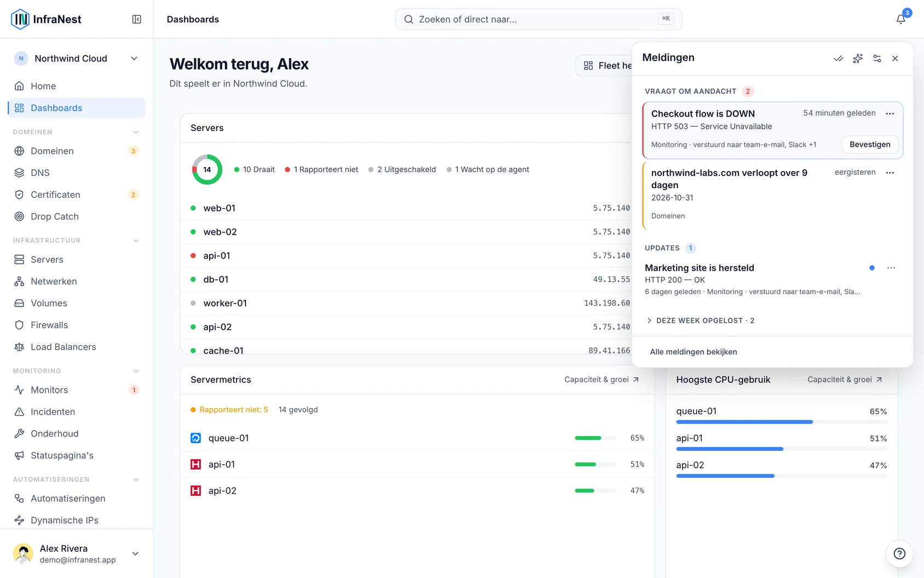
Task: Collapse the sidebar with the panel icon
Action: [x=137, y=19]
